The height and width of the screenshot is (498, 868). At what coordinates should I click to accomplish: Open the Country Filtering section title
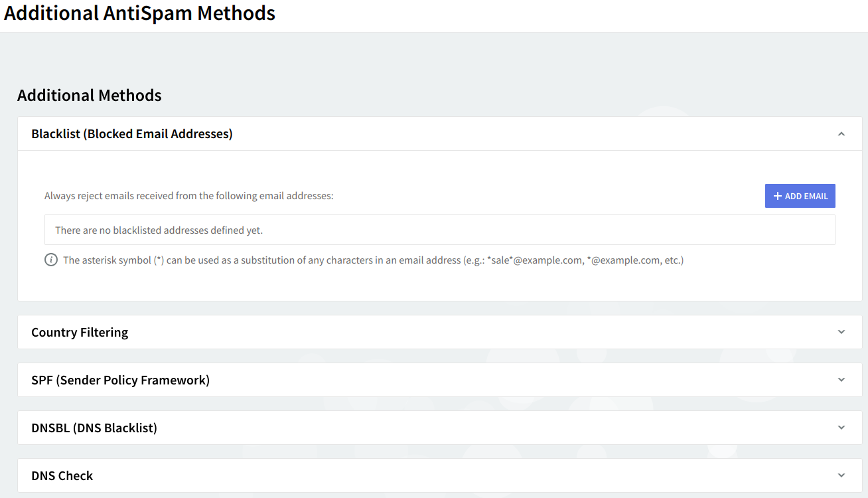tap(80, 332)
